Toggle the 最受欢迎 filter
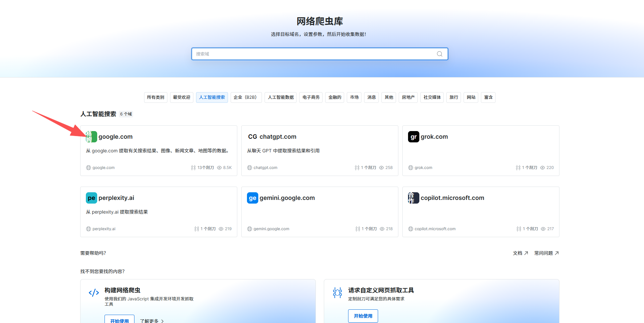This screenshot has height=323, width=644. click(x=181, y=97)
